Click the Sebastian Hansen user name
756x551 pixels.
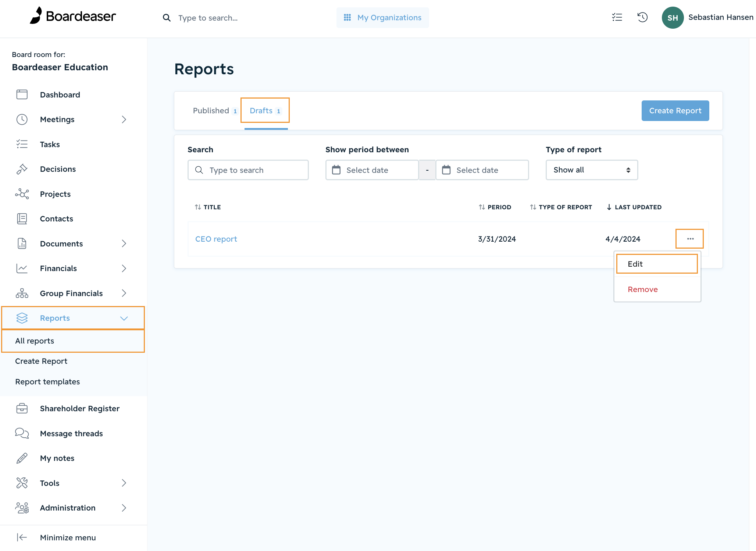click(x=721, y=17)
